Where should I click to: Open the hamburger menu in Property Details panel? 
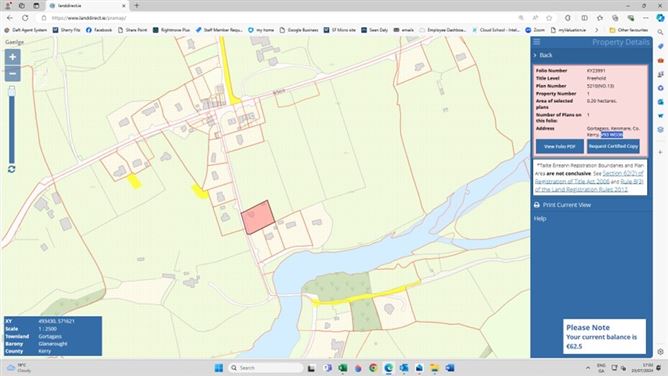click(537, 42)
